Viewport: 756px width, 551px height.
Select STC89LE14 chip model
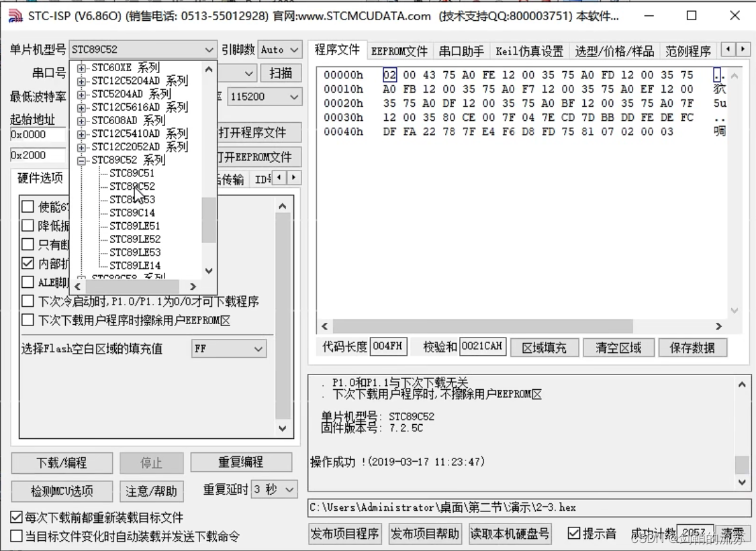pyautogui.click(x=135, y=266)
